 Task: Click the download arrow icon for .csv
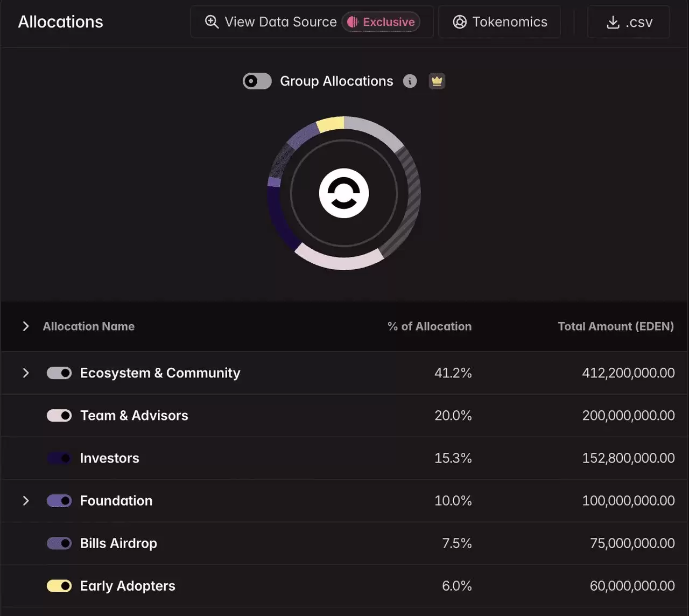click(613, 22)
